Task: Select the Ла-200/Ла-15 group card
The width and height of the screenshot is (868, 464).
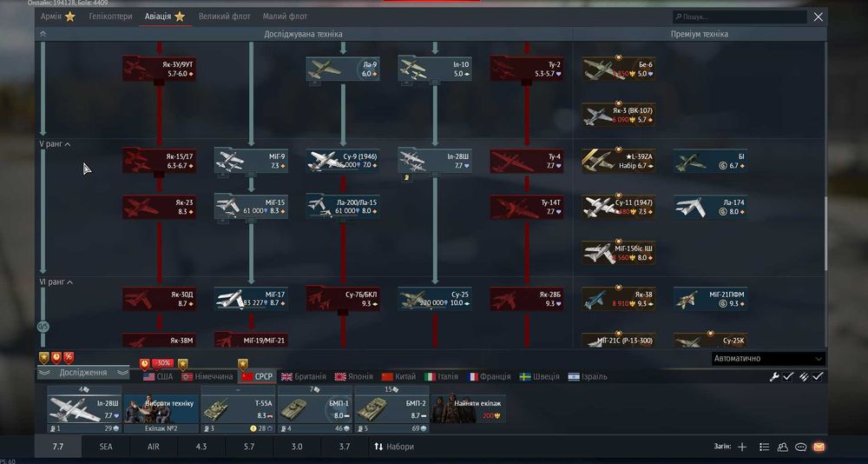Action: [343, 207]
